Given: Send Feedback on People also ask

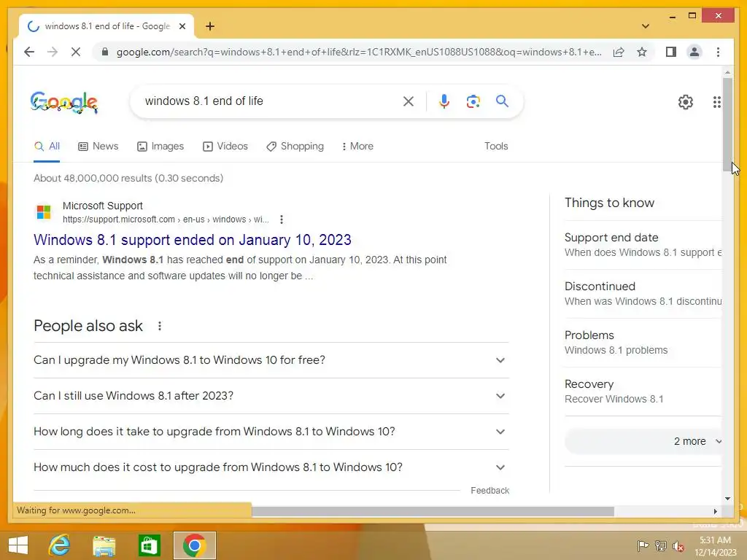Looking at the screenshot, I should point(489,491).
